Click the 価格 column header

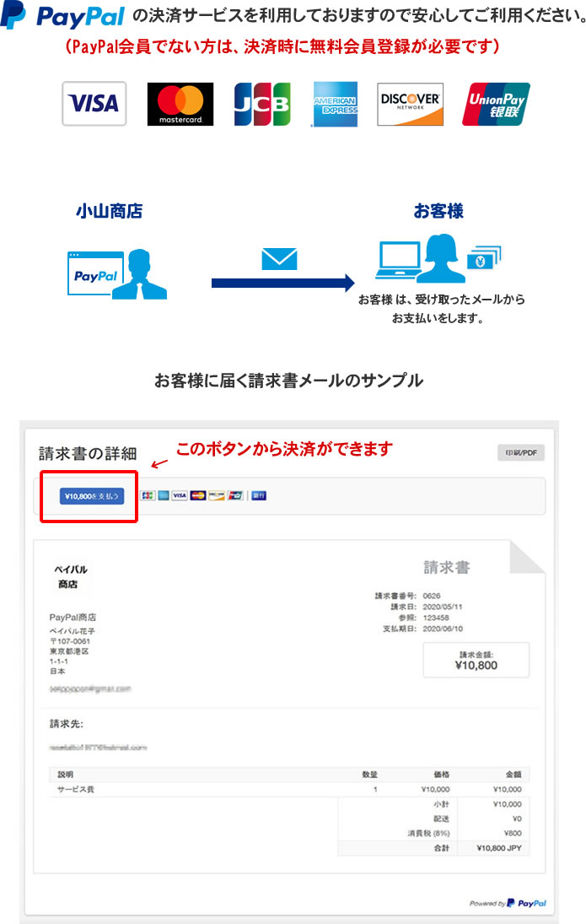[x=442, y=775]
